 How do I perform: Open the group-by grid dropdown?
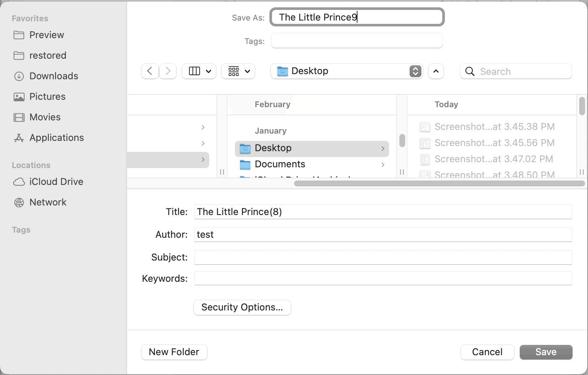pos(238,71)
